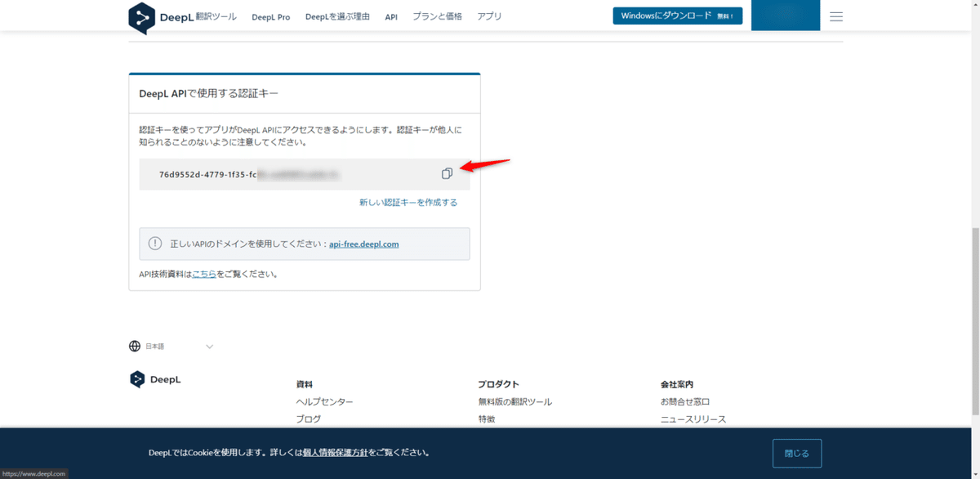Click the プロダクト footer heading
Screen dimensions: 980x479
click(498, 383)
